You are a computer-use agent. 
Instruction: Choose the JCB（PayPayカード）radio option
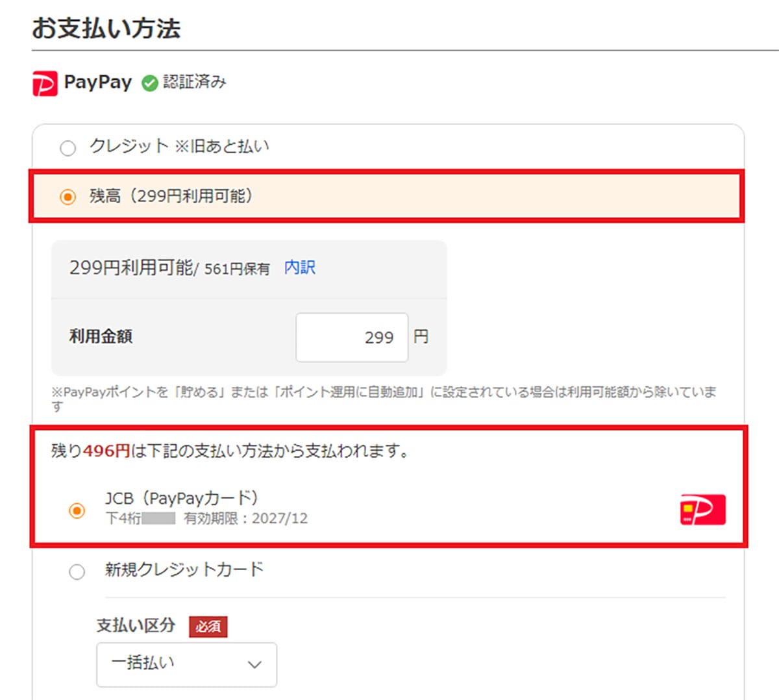(77, 510)
